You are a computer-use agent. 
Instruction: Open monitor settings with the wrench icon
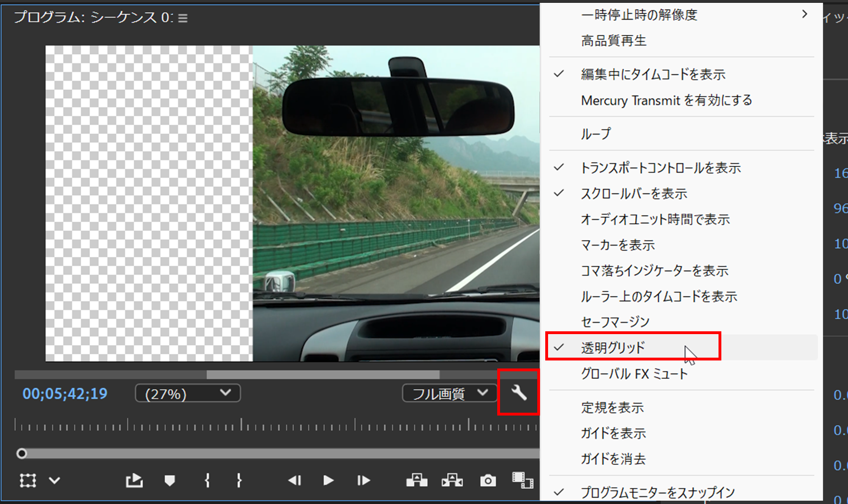tap(518, 393)
